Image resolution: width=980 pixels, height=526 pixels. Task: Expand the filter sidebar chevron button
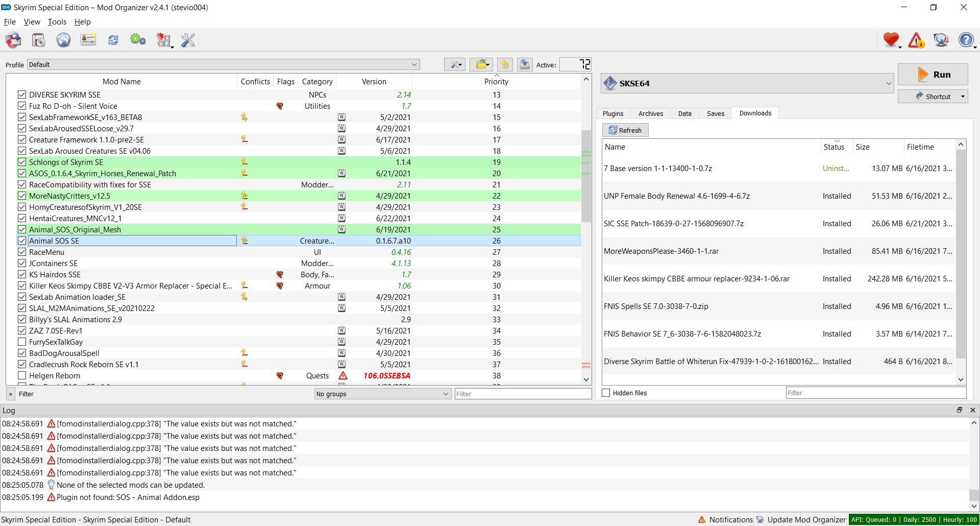[x=10, y=394]
